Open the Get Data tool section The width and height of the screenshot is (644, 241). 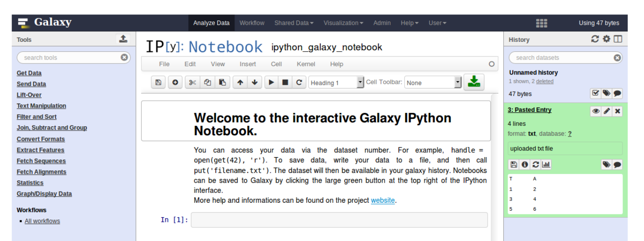pos(29,73)
